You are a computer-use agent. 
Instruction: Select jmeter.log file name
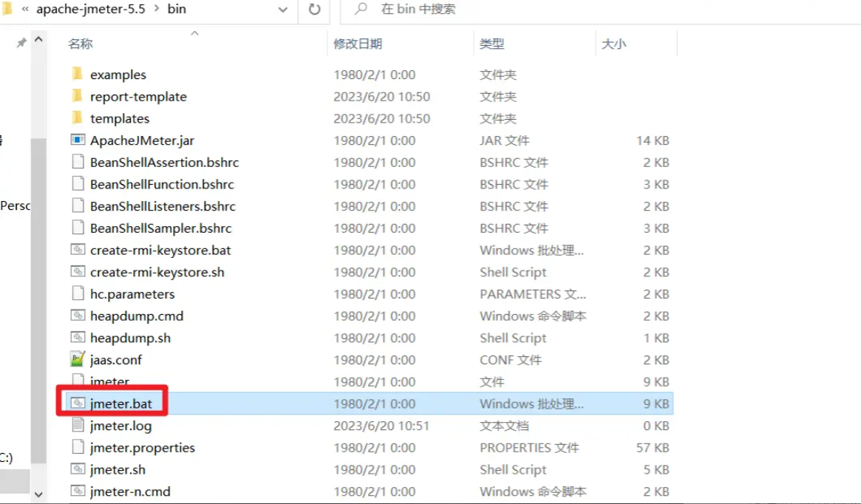click(120, 426)
